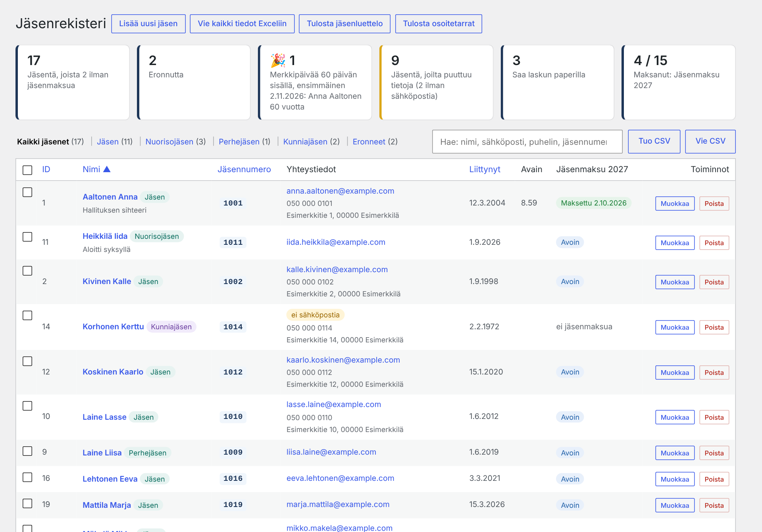Switch to Nuorisojäsen filter
Image resolution: width=762 pixels, height=532 pixels.
[175, 142]
